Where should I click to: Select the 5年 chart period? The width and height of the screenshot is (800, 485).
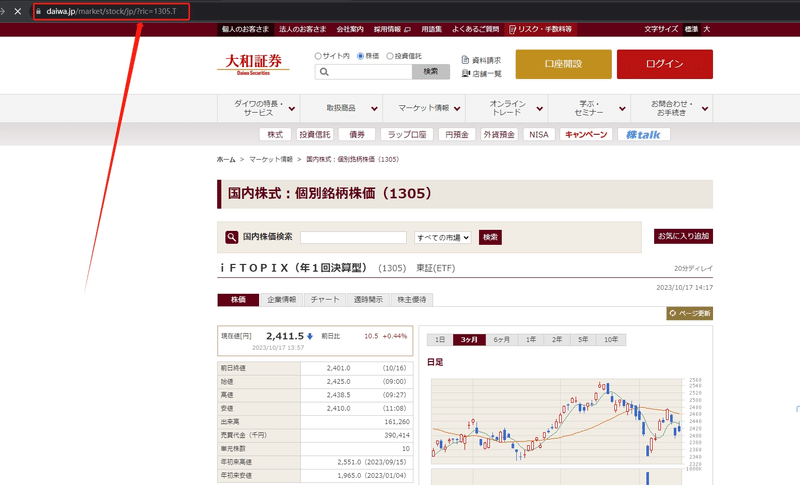[x=583, y=340]
